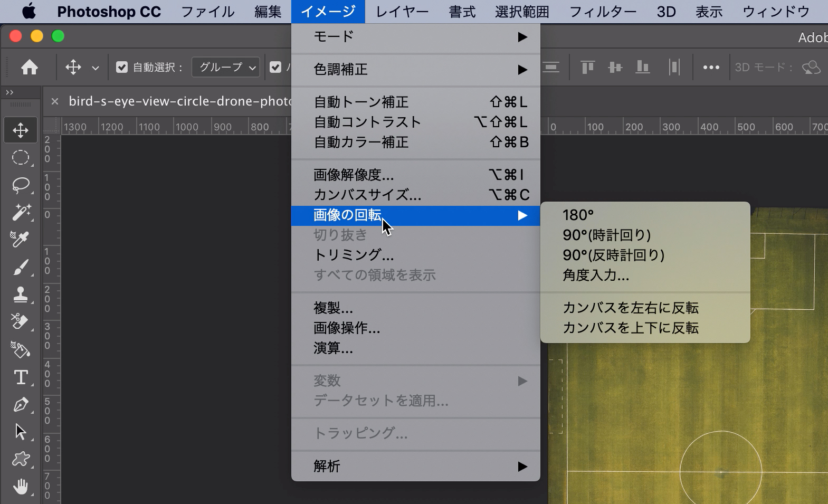
Task: Click the align icon beside the menu edge
Action: [551, 67]
